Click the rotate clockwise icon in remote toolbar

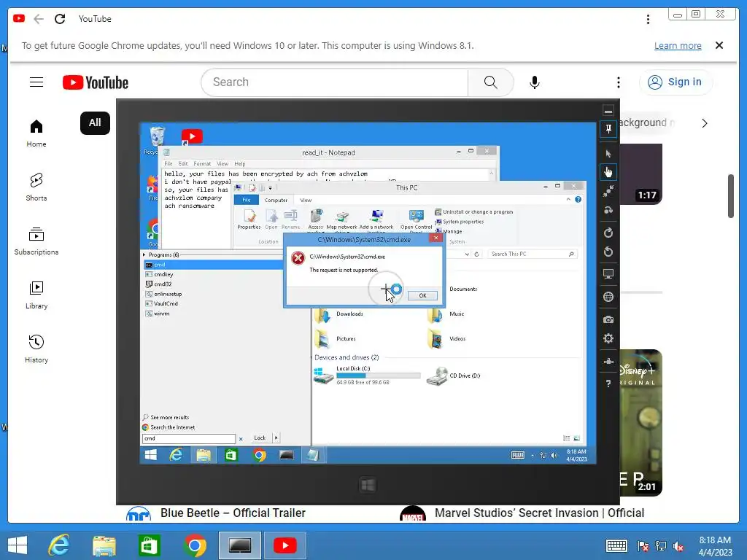608,233
